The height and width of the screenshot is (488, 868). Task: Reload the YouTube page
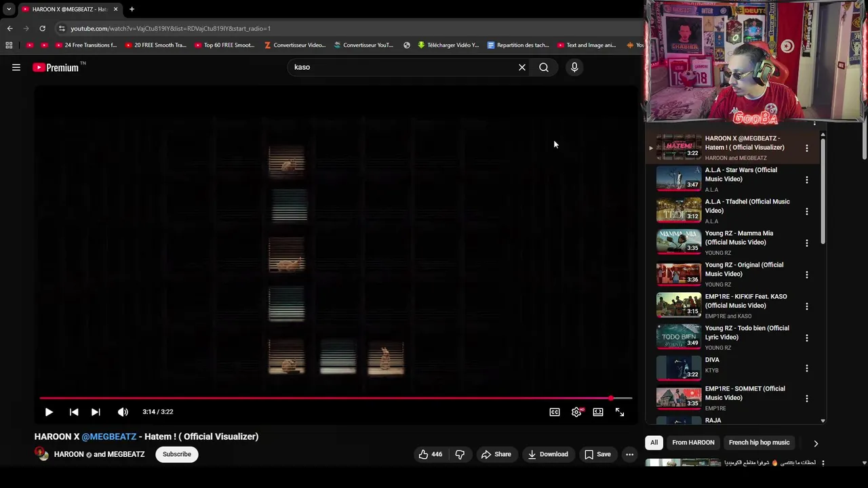pyautogui.click(x=42, y=28)
